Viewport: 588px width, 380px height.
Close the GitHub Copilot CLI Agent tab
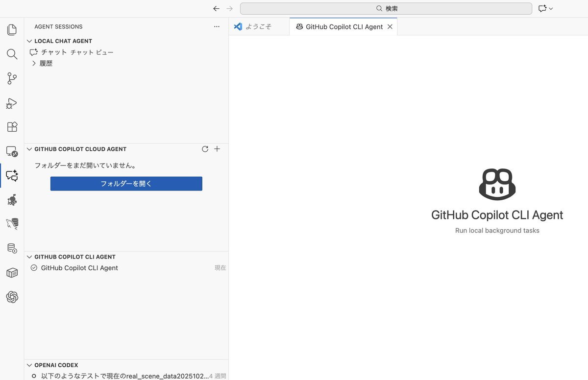[x=390, y=26]
